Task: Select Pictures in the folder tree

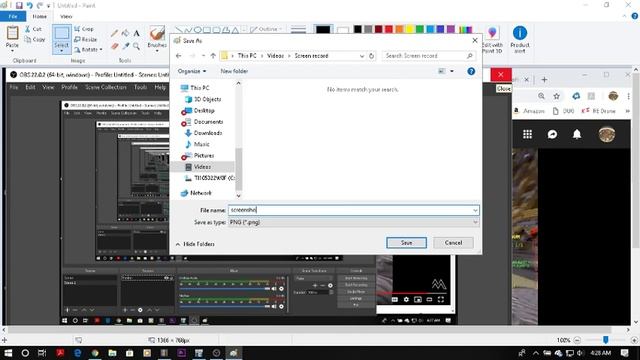Action: [x=204, y=156]
